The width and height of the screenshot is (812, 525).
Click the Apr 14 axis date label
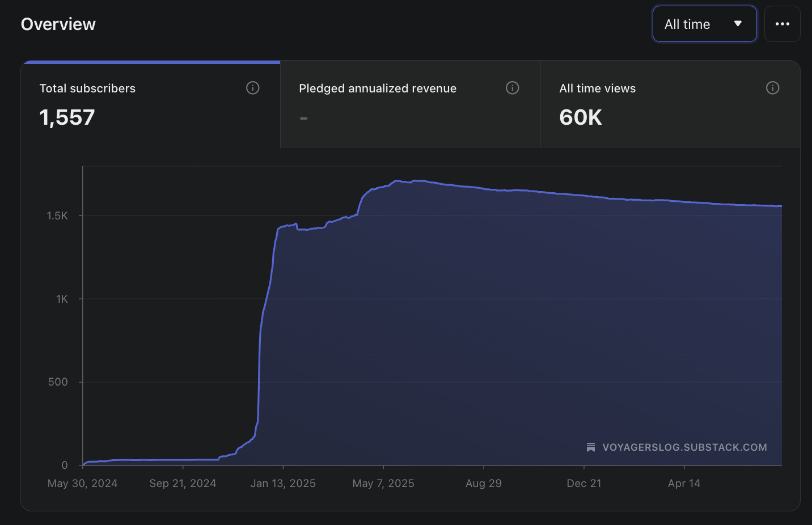[684, 484]
